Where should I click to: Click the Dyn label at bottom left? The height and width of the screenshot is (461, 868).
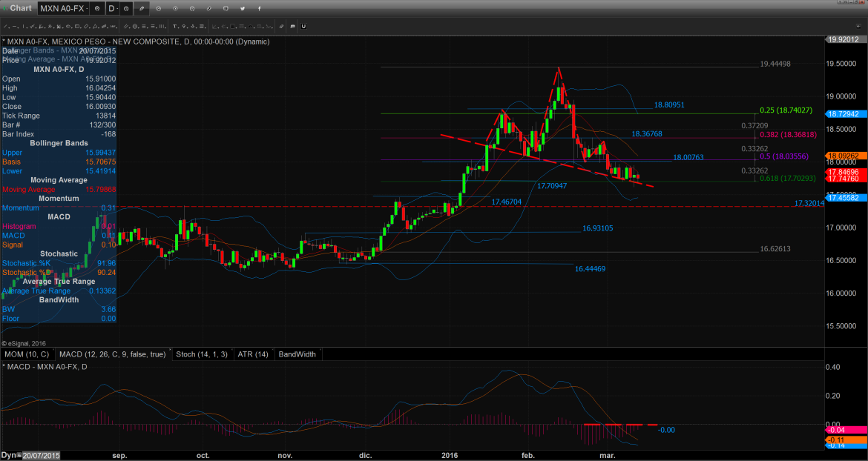pos(7,456)
